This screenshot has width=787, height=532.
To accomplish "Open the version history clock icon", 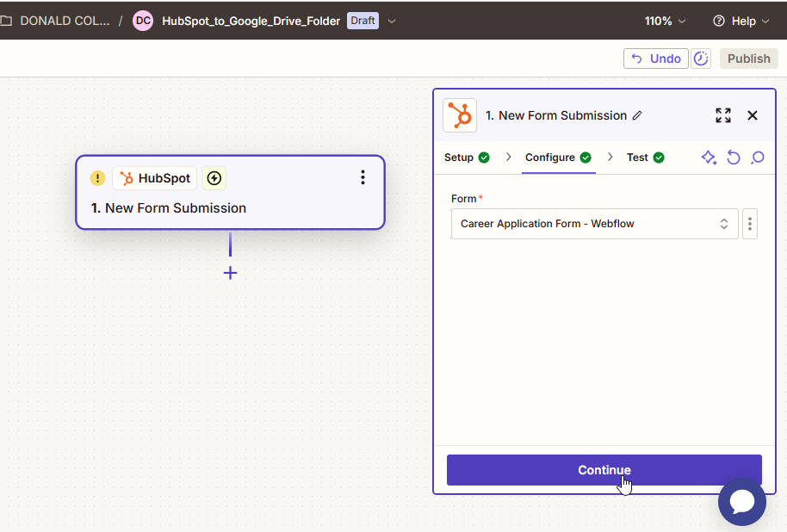I will point(701,59).
